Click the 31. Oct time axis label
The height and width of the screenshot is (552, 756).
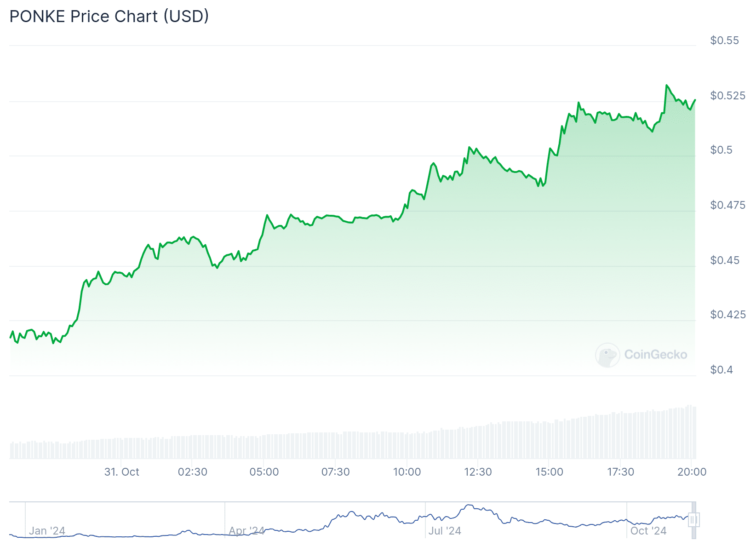click(121, 472)
